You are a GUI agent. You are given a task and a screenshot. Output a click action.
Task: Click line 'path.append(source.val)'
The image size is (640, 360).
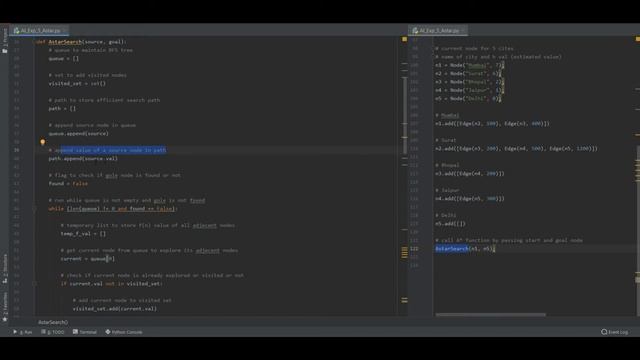[x=83, y=158]
